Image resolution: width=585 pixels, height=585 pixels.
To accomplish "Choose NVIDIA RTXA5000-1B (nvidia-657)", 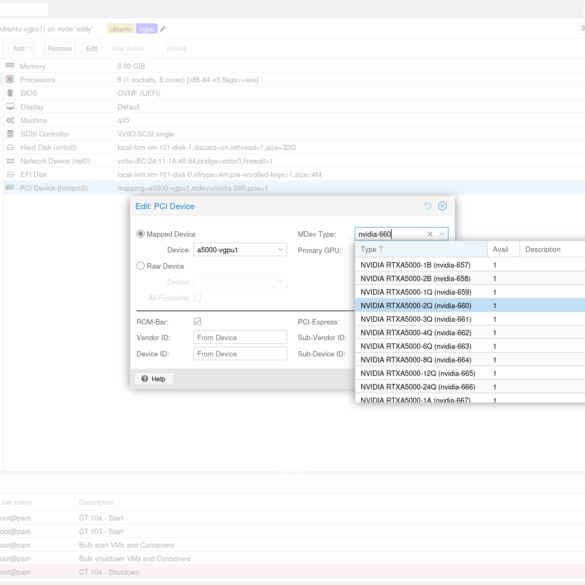I will [470, 265].
